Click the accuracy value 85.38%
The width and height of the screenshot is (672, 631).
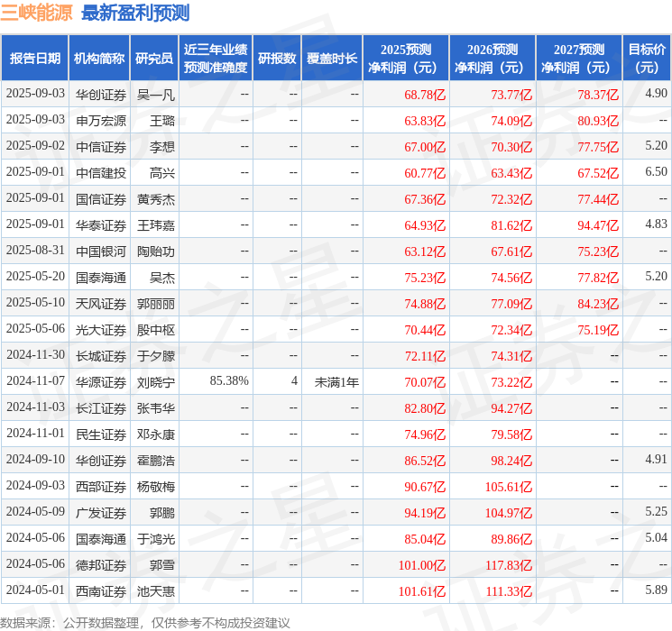[x=229, y=380]
